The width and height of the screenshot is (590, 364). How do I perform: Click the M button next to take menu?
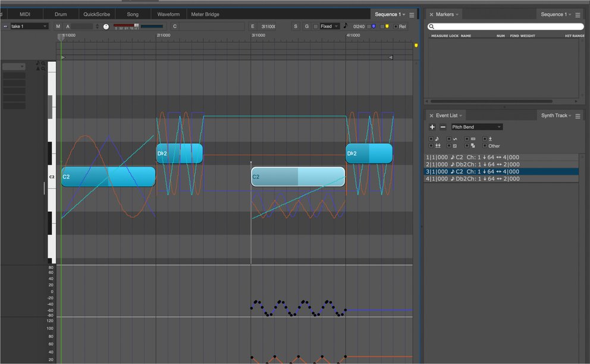(58, 27)
